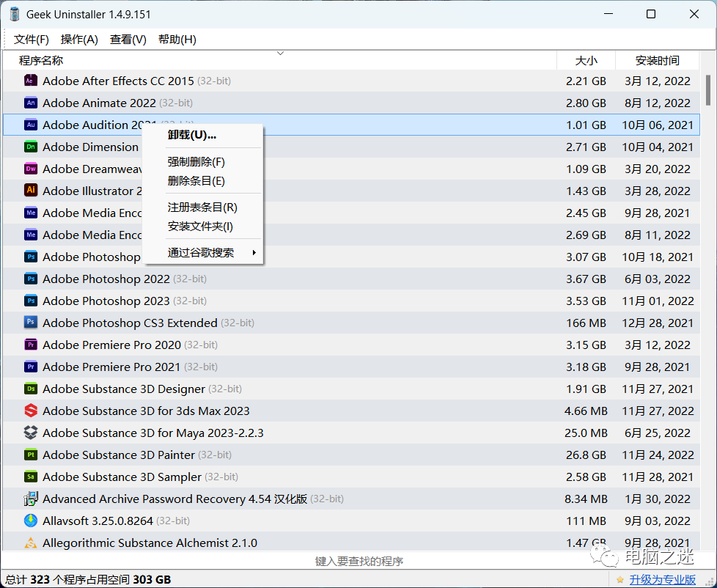
Task: Choose 删除条目(E) from the context menu
Action: (202, 180)
